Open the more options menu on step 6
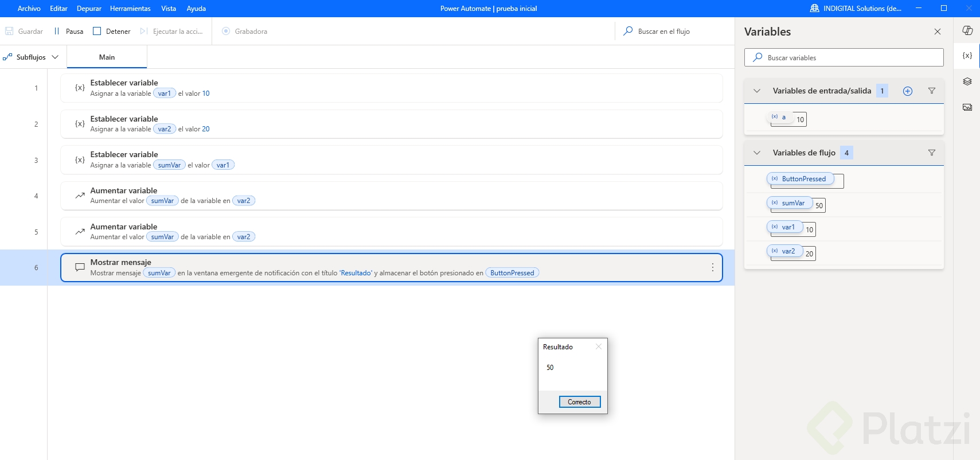Viewport: 980px width, 460px height. 712,267
